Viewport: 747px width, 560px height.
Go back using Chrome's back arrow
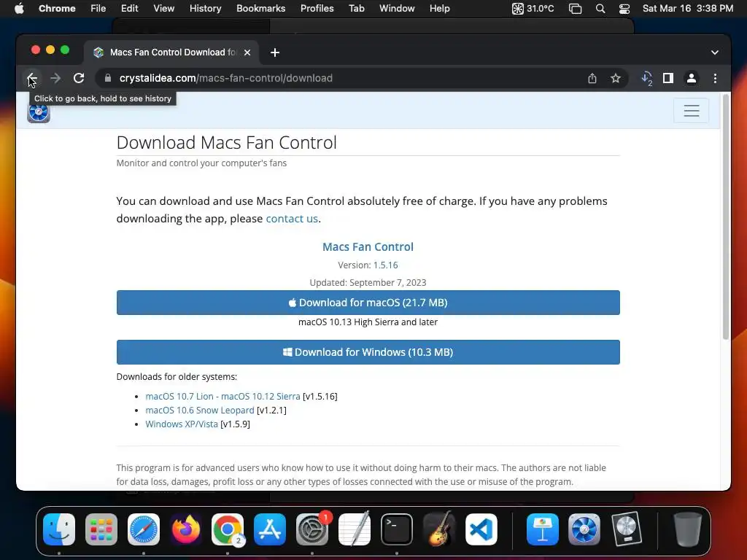(x=32, y=78)
